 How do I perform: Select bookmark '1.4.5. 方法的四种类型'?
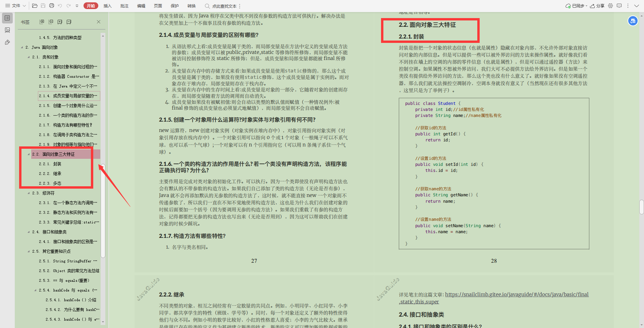[x=60, y=38]
